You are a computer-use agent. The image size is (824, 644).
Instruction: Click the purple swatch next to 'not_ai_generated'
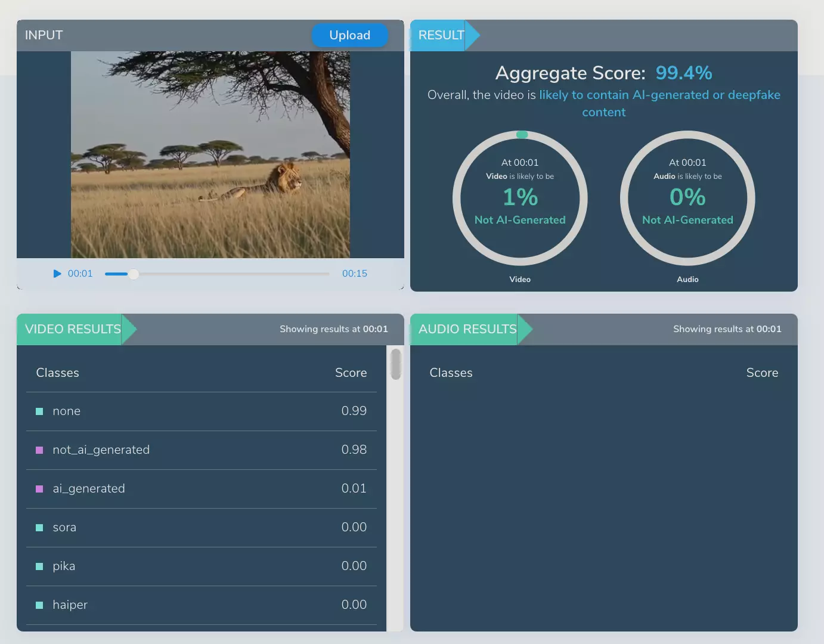click(39, 450)
